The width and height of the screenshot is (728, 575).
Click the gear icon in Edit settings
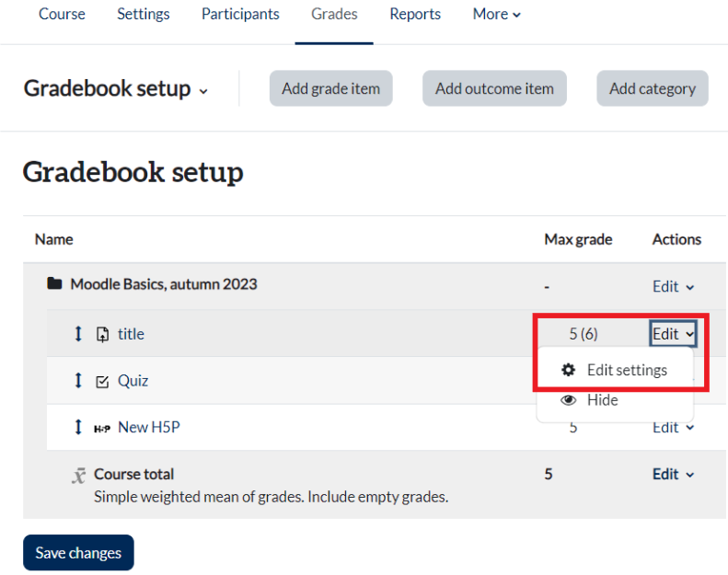pos(568,370)
